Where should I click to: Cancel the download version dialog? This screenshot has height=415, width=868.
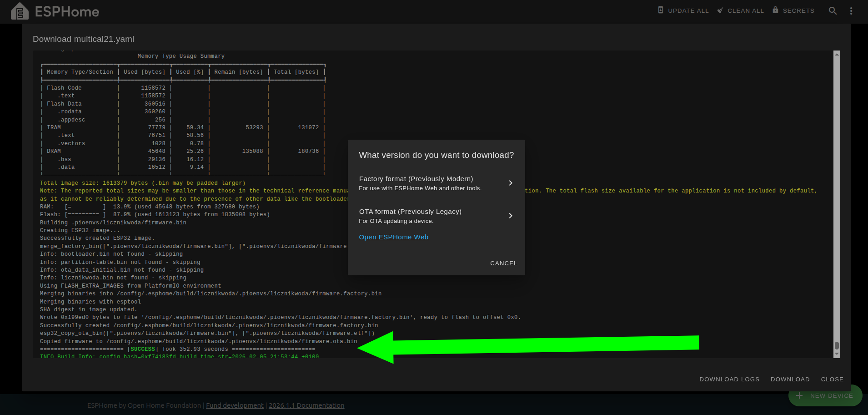(503, 263)
